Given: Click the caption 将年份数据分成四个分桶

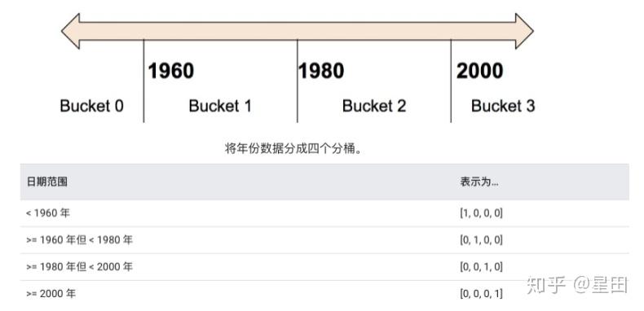Looking at the screenshot, I should (293, 148).
